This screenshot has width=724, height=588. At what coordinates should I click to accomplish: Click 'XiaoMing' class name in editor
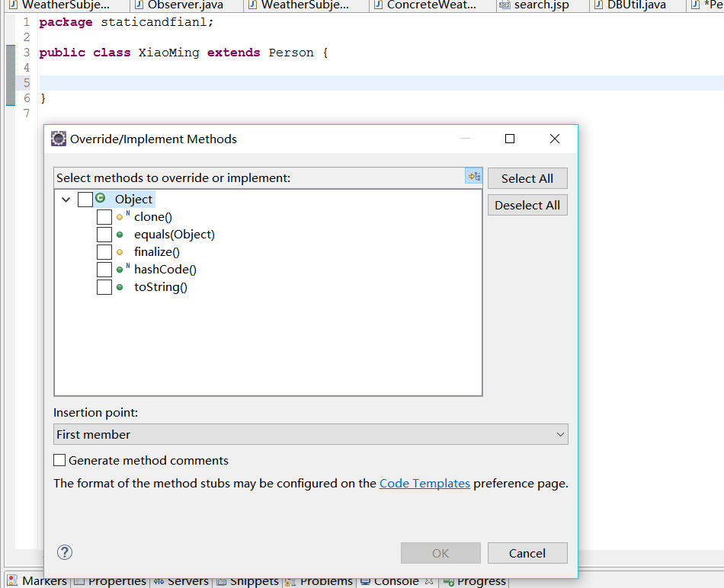[169, 53]
